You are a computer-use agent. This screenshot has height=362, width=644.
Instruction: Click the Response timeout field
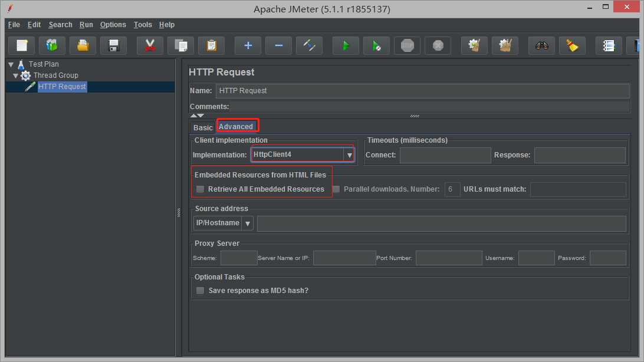tap(580, 155)
